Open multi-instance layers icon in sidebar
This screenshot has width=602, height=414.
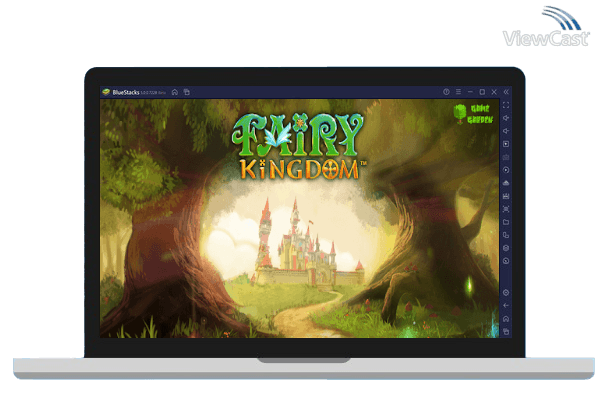[x=506, y=248]
